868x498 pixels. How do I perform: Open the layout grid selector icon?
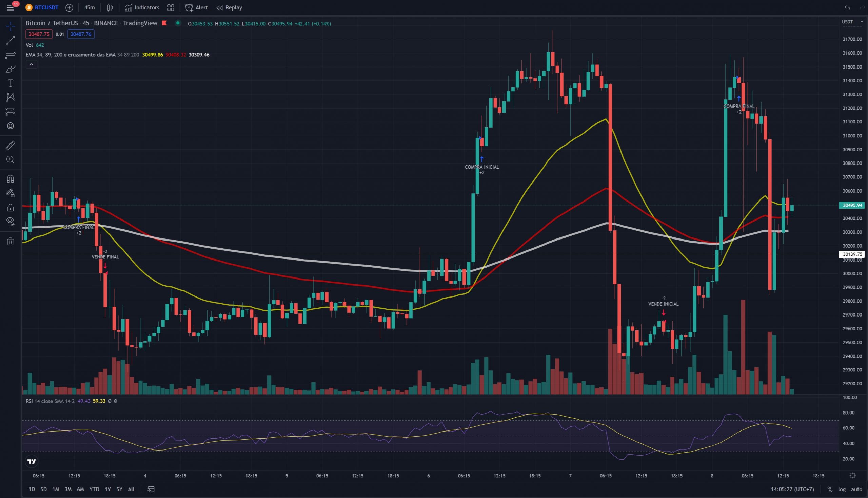click(171, 7)
